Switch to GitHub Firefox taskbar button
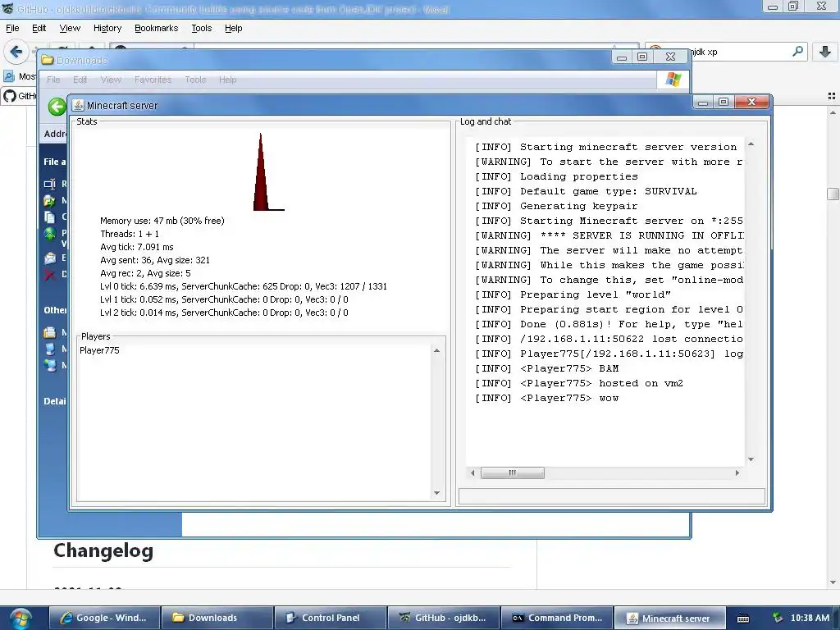Viewport: 840px width, 630px height. click(443, 618)
